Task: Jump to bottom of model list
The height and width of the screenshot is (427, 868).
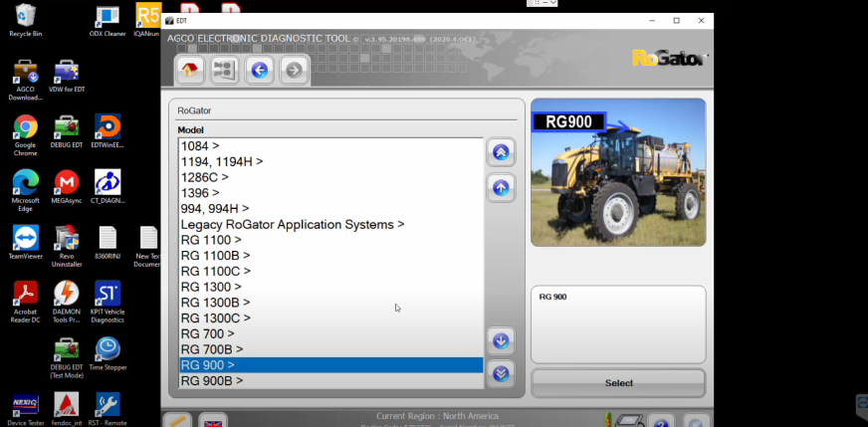Action: click(x=501, y=373)
